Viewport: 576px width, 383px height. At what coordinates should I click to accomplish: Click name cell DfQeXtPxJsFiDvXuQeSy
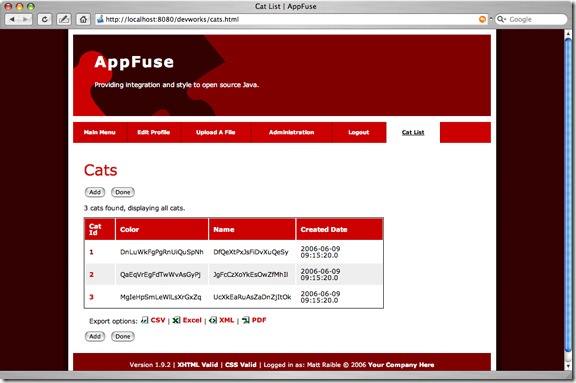(251, 252)
